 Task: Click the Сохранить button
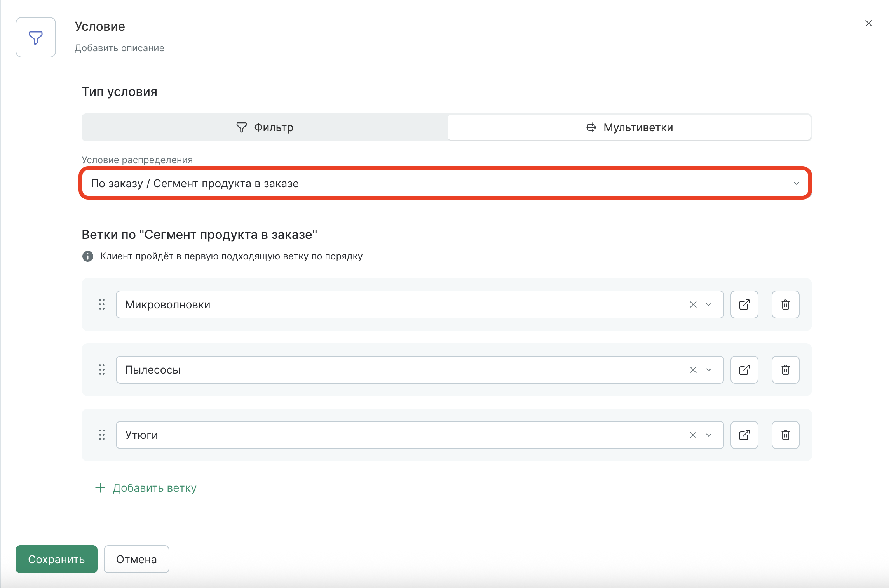[56, 559]
